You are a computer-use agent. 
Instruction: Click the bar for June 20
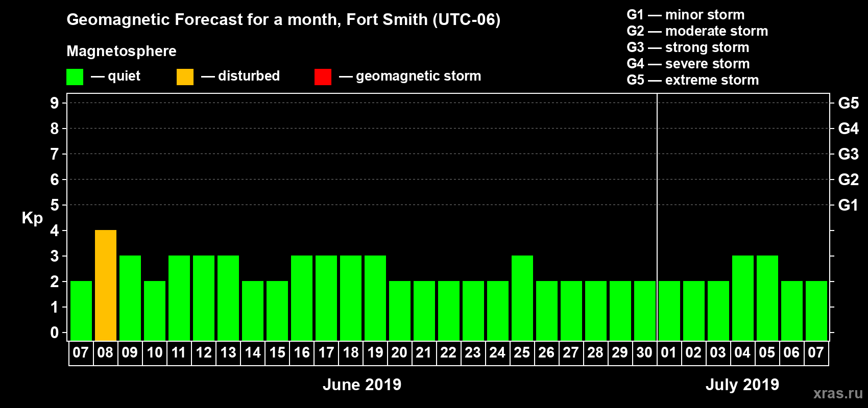tap(400, 311)
